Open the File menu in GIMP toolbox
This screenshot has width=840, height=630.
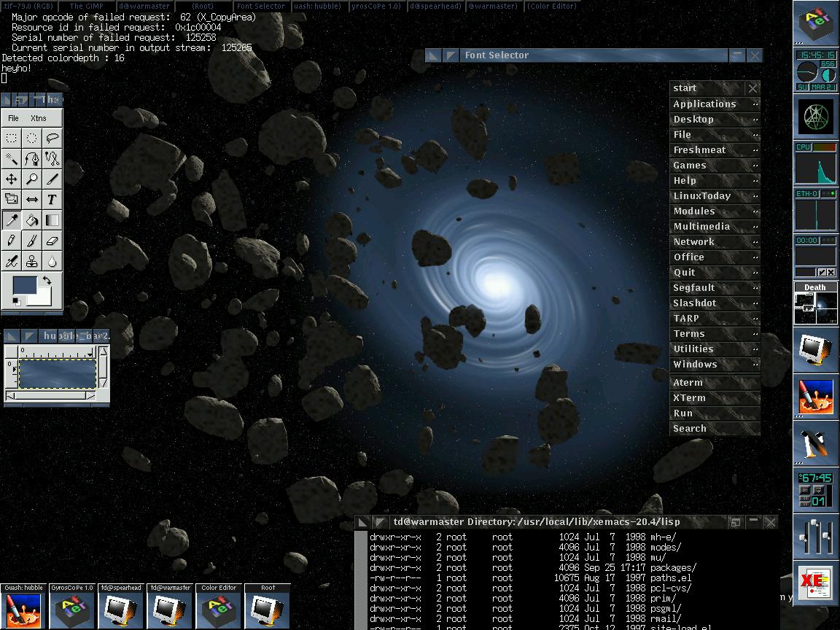coord(13,118)
